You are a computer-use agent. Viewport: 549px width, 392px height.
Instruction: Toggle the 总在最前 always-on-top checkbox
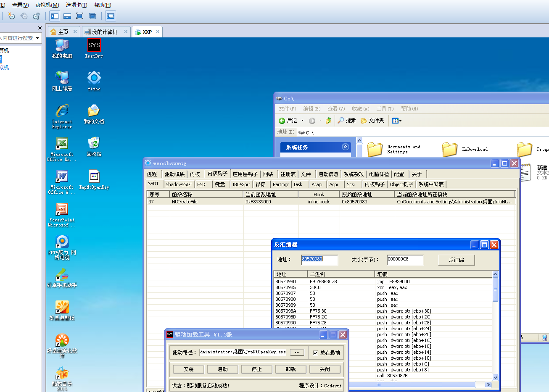(315, 353)
